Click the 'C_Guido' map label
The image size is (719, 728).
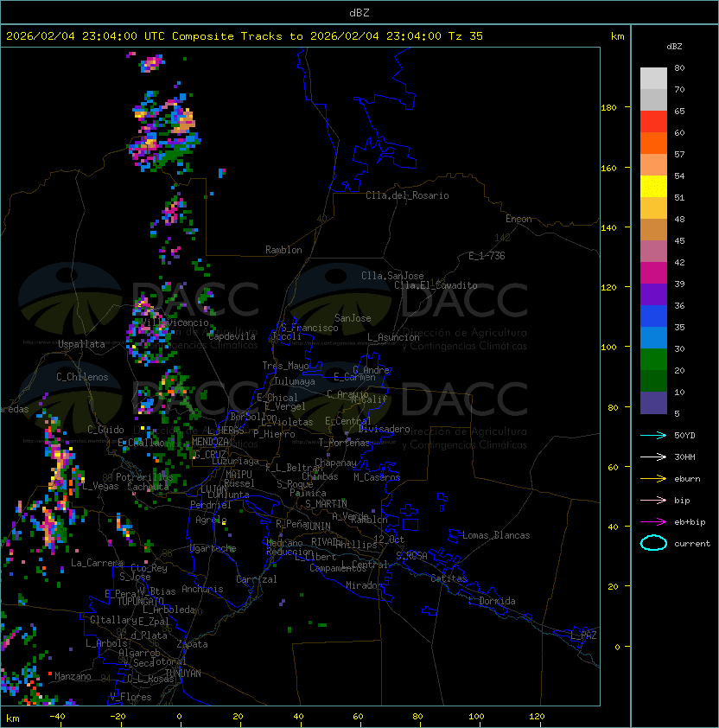pyautogui.click(x=105, y=430)
